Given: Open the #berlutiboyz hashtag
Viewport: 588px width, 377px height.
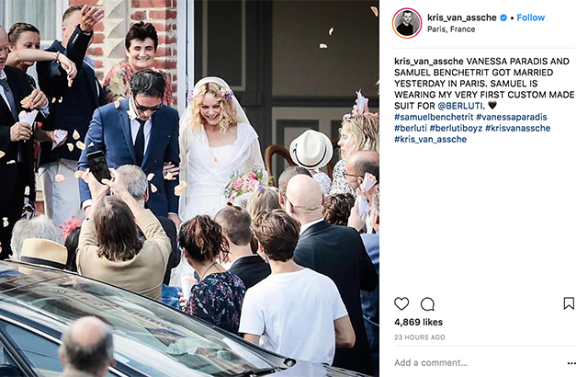Looking at the screenshot, I should click(x=456, y=129).
